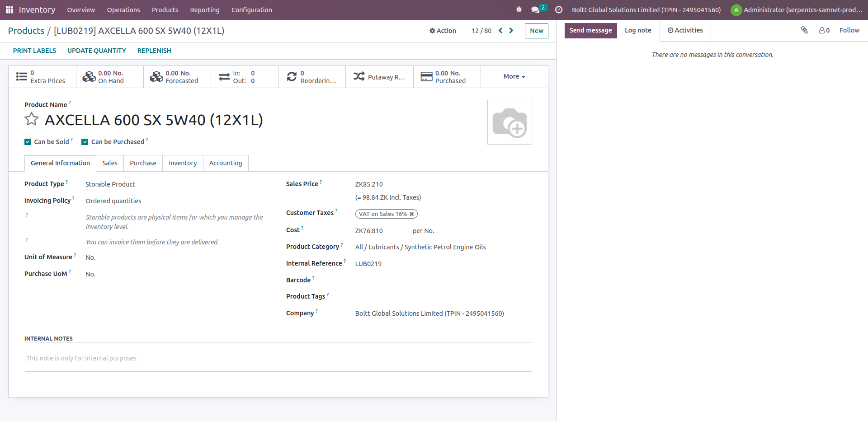This screenshot has width=868, height=421.
Task: Toggle the Can be Purchased checkbox
Action: click(85, 142)
